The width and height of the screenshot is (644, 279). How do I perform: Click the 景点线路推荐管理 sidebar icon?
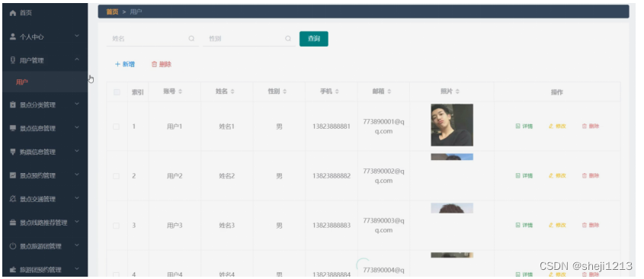(x=13, y=223)
